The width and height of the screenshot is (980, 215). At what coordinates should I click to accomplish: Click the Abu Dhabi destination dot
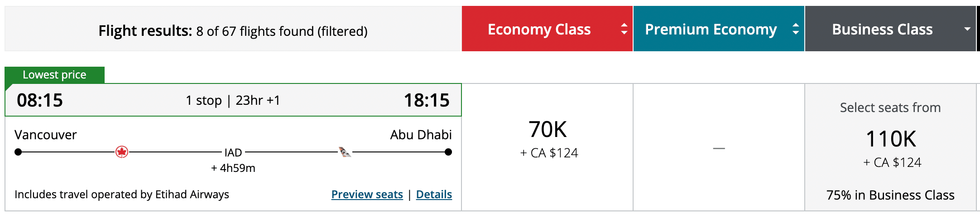coord(448,152)
